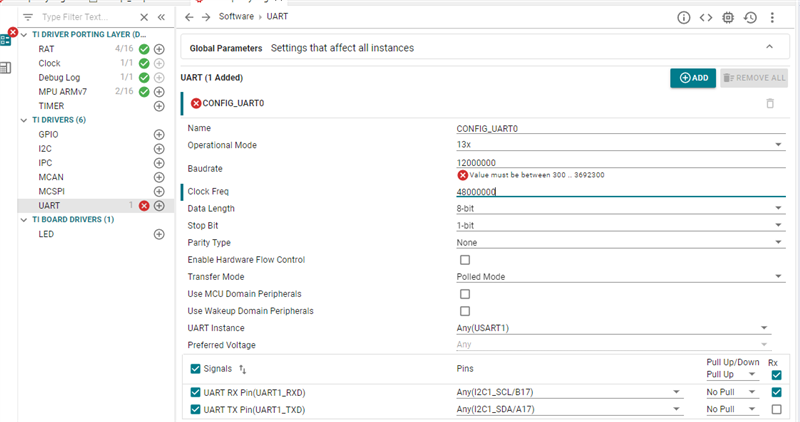Add a GPIO instance with plus icon
Image resolution: width=800 pixels, height=422 pixels.
coord(159,134)
